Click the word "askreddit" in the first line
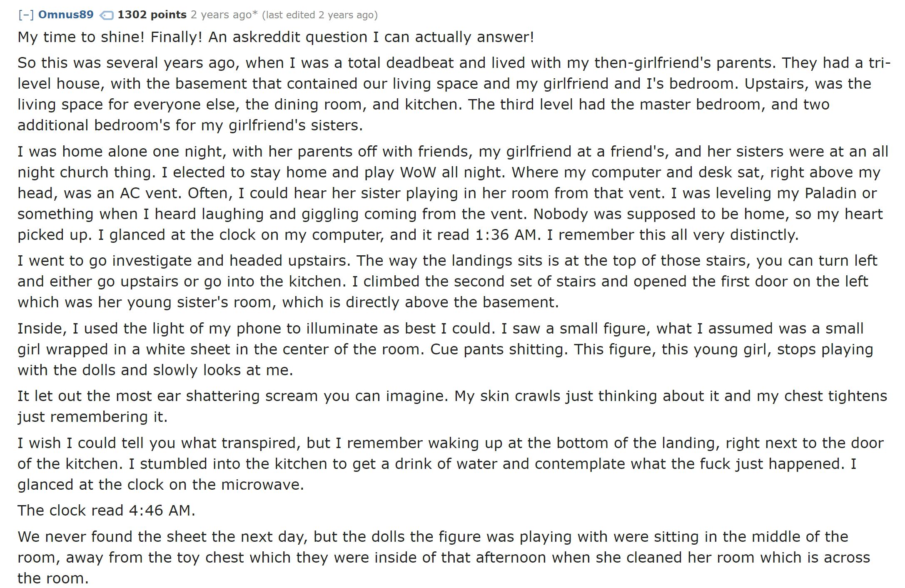905x588 pixels. pos(266,37)
